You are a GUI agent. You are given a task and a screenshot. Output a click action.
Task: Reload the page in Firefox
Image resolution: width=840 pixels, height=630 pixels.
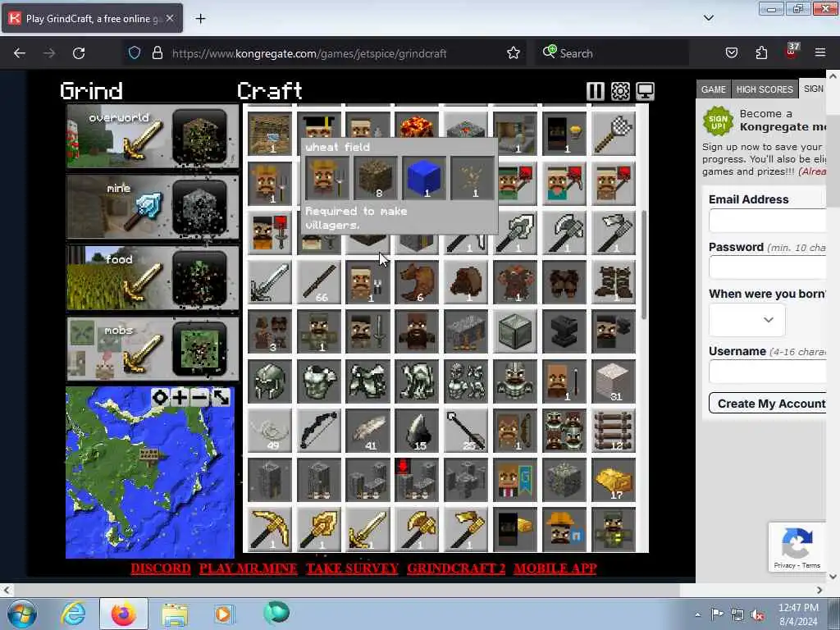coord(79,53)
